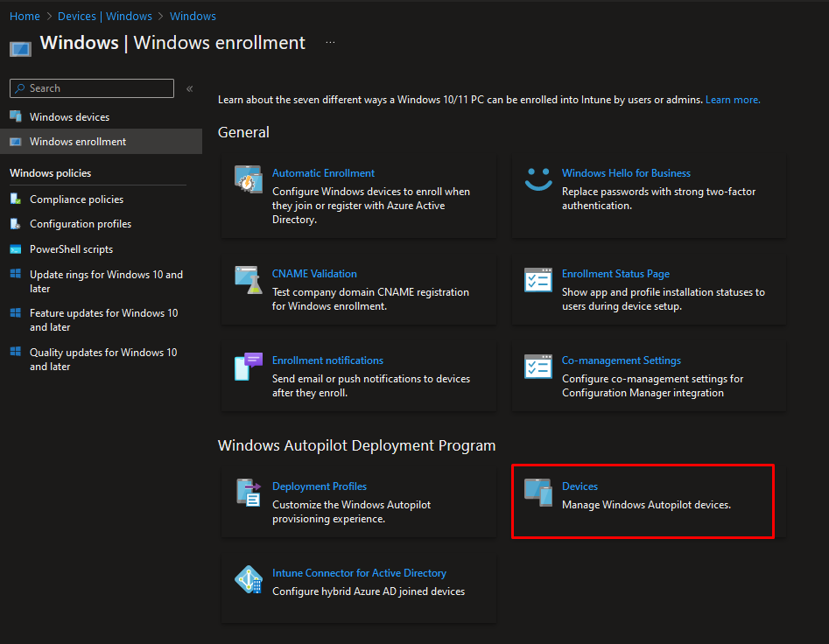The height and width of the screenshot is (644, 829).
Task: Click the 'Windows policies' section heading
Action: 50,173
